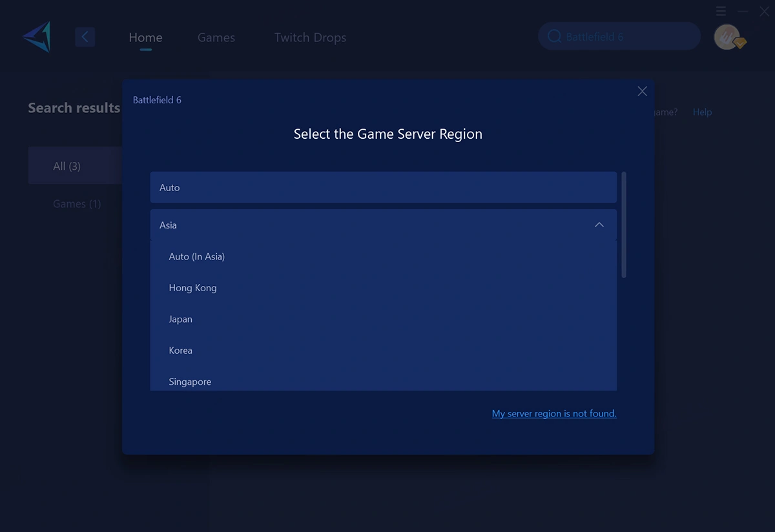This screenshot has width=775, height=532.
Task: Click 'My server region is not found' link
Action: (554, 413)
